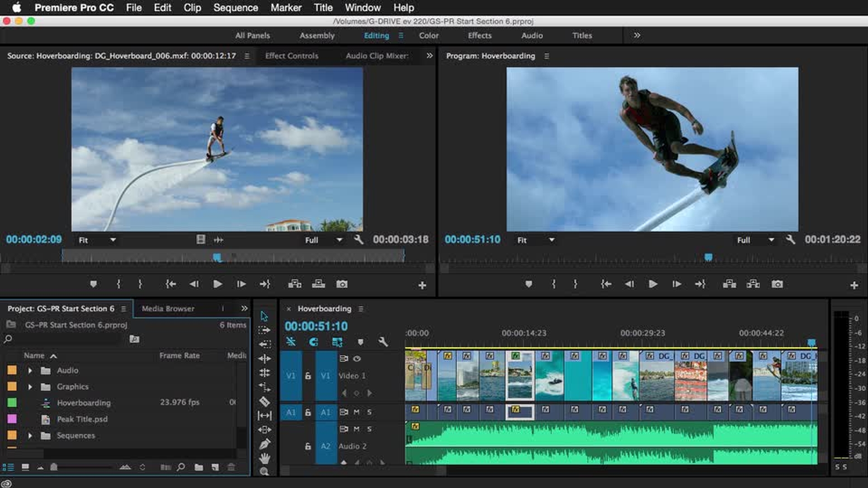Play the Program monitor

[652, 284]
